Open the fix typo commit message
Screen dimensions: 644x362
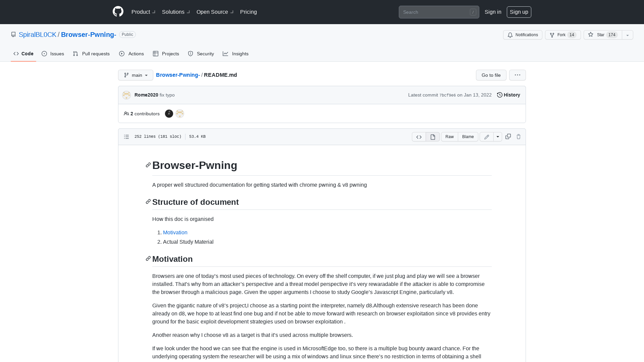(167, 95)
